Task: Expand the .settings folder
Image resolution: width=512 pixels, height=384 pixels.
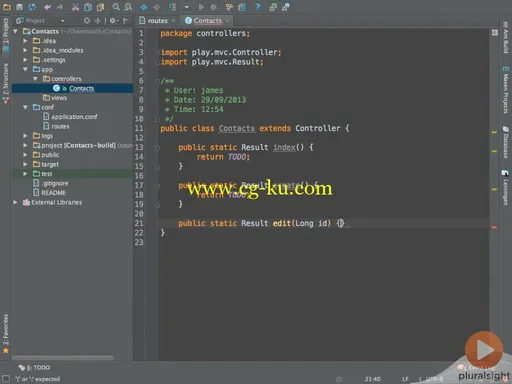Action: pos(25,60)
